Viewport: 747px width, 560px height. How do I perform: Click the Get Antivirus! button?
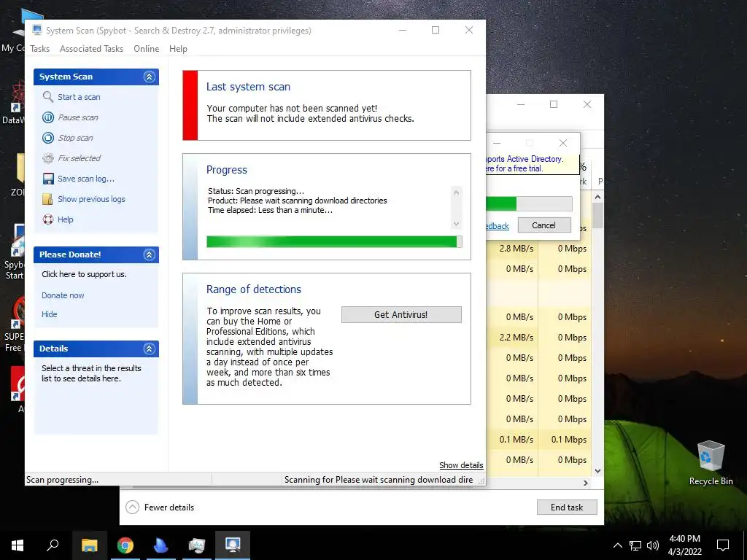point(401,315)
